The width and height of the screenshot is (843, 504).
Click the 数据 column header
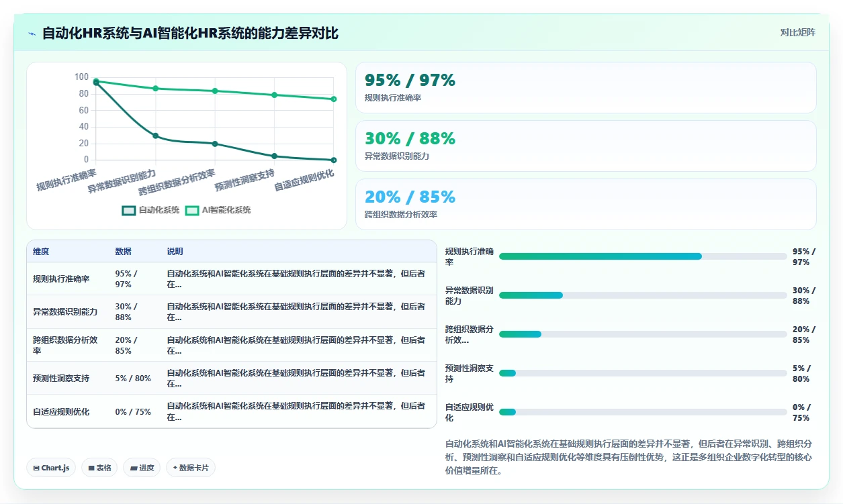pyautogui.click(x=123, y=252)
